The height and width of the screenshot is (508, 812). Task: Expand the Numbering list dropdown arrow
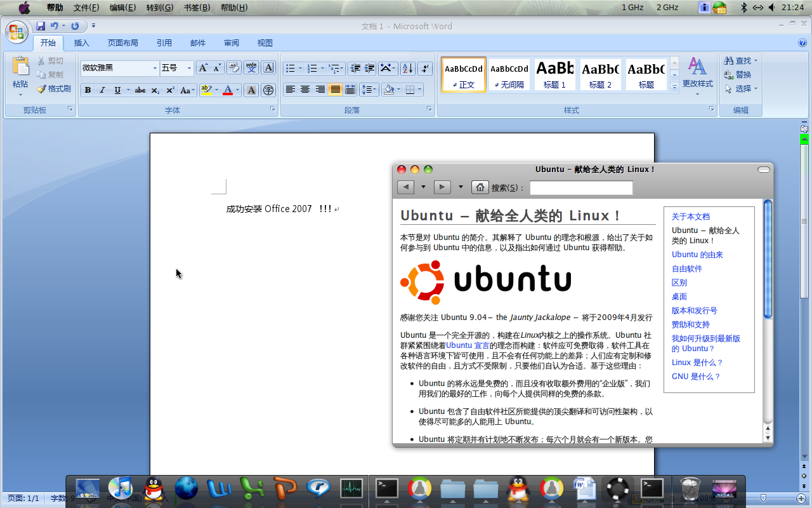click(x=322, y=68)
